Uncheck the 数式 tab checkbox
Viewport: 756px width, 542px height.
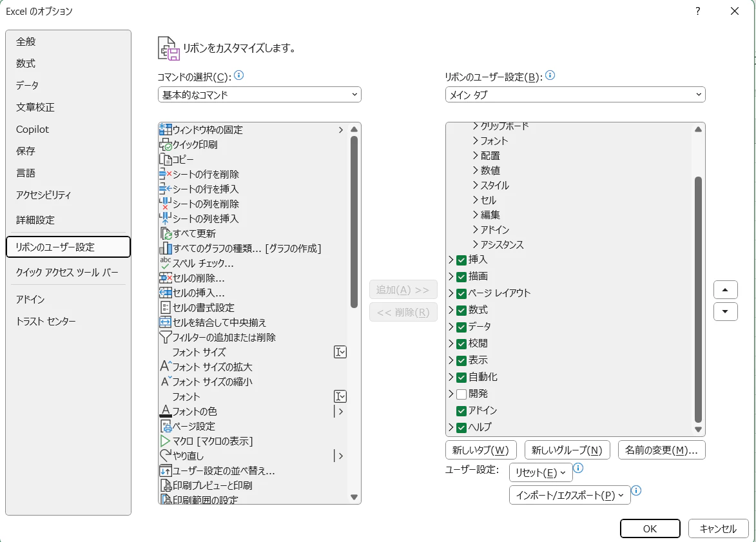pyautogui.click(x=461, y=310)
